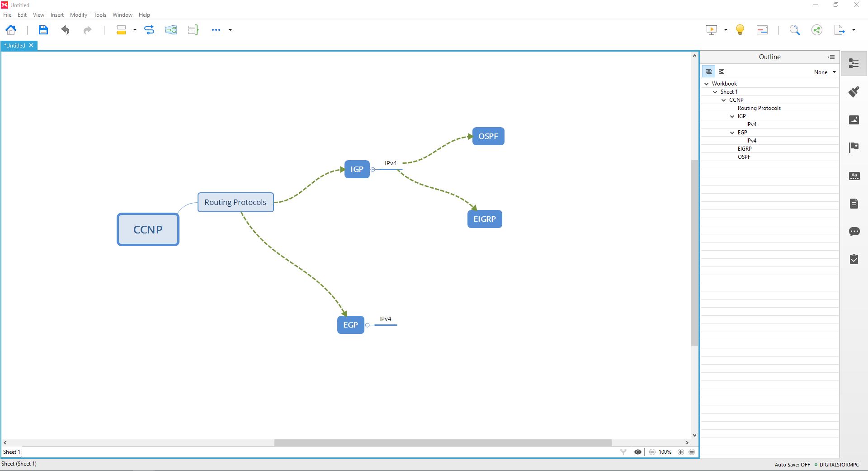
Task: Open the Task Info clipboard panel
Action: point(854,259)
